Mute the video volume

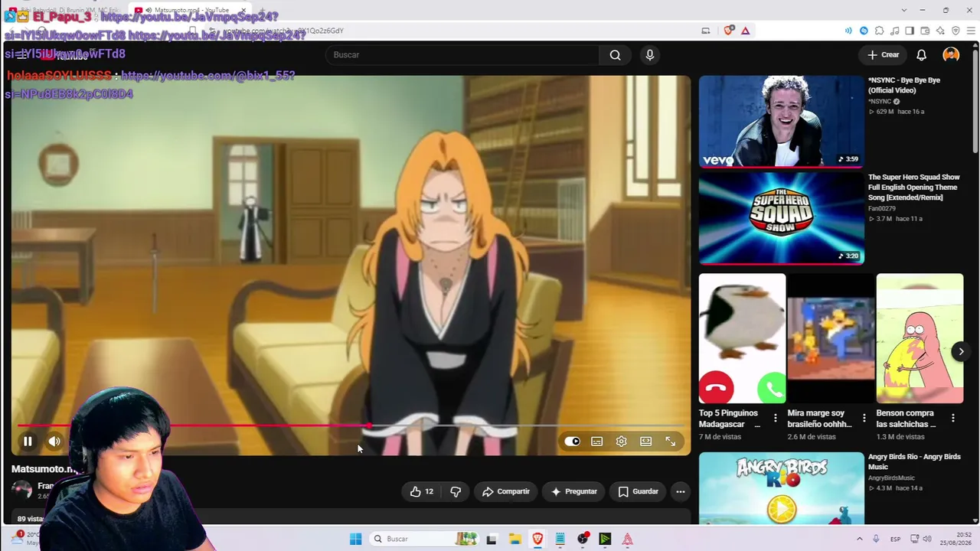point(54,441)
